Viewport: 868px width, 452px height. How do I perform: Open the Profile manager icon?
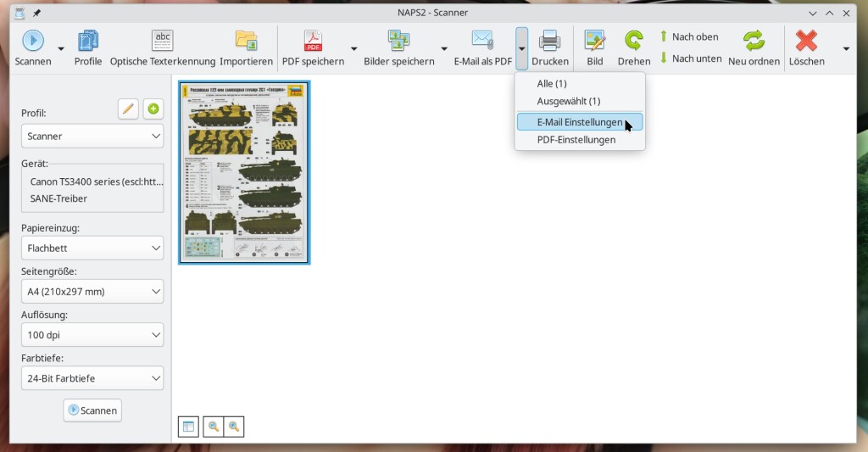click(x=88, y=41)
